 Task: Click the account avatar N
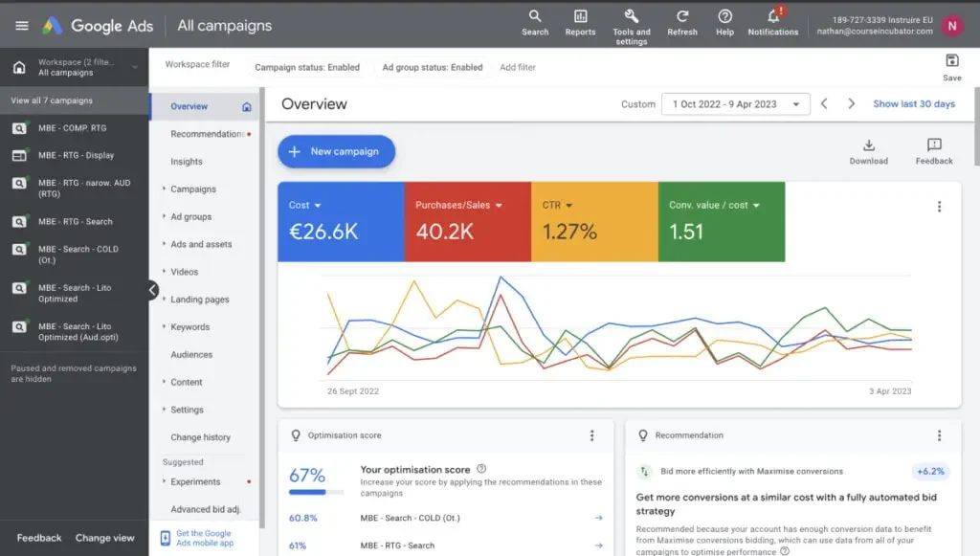pos(952,26)
